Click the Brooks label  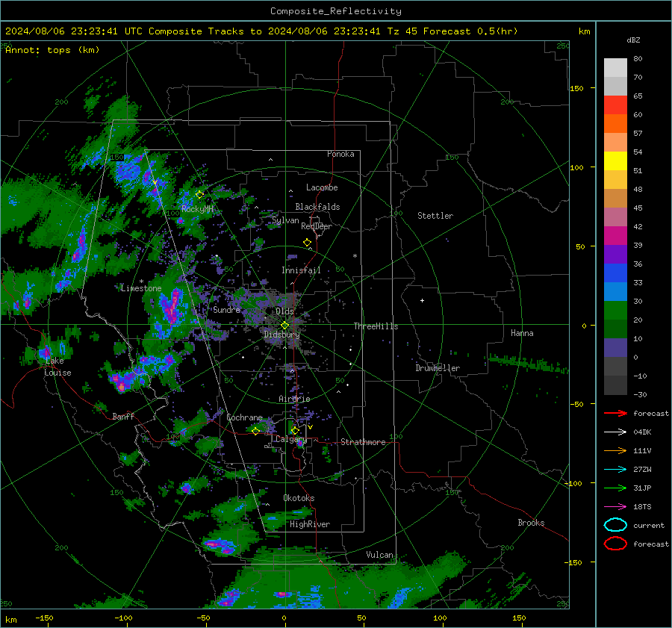pyautogui.click(x=531, y=523)
